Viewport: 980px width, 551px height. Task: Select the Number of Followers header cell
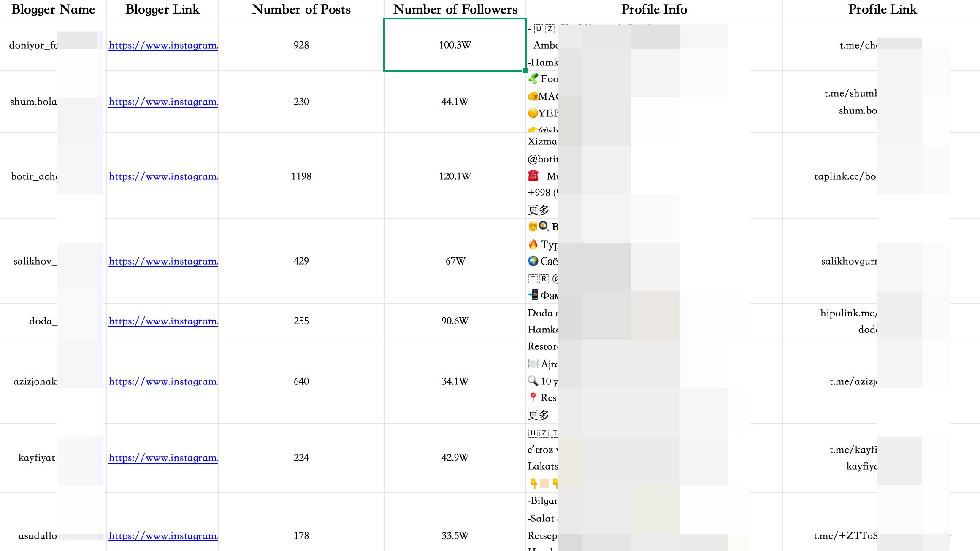pyautogui.click(x=455, y=9)
